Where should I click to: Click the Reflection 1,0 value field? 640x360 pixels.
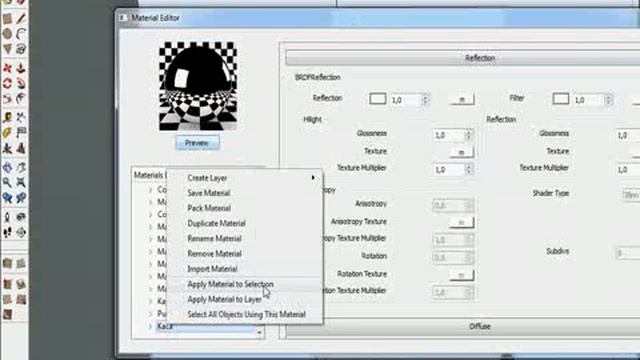tap(406, 100)
